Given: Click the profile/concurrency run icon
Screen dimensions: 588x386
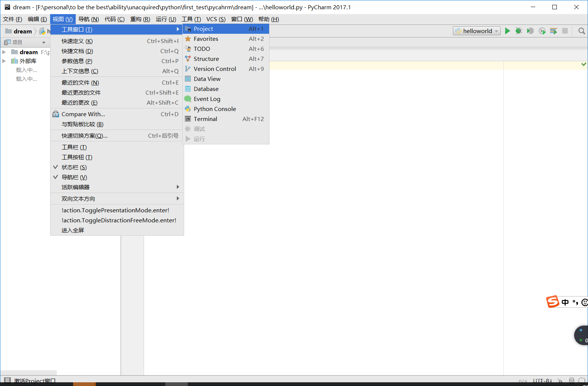Looking at the screenshot, I should click(542, 31).
